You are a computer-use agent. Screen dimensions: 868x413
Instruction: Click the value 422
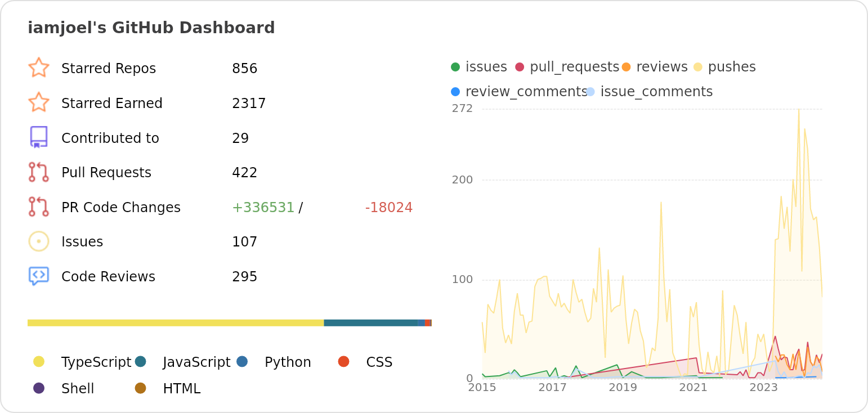pos(244,173)
